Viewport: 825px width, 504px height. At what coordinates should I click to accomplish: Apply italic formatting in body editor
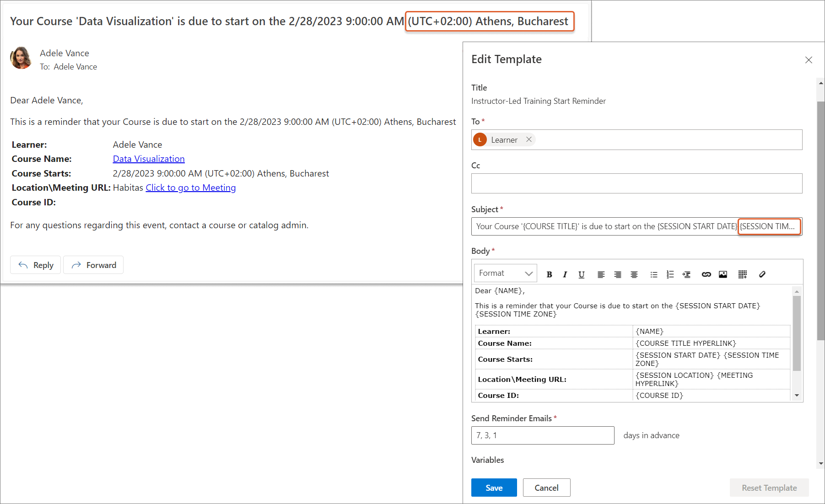[x=565, y=274]
